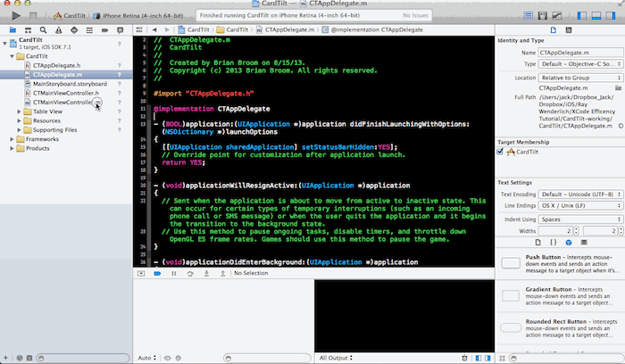Open the file Type dropdown
Image resolution: width=625 pixels, height=364 pixels.
tap(580, 63)
